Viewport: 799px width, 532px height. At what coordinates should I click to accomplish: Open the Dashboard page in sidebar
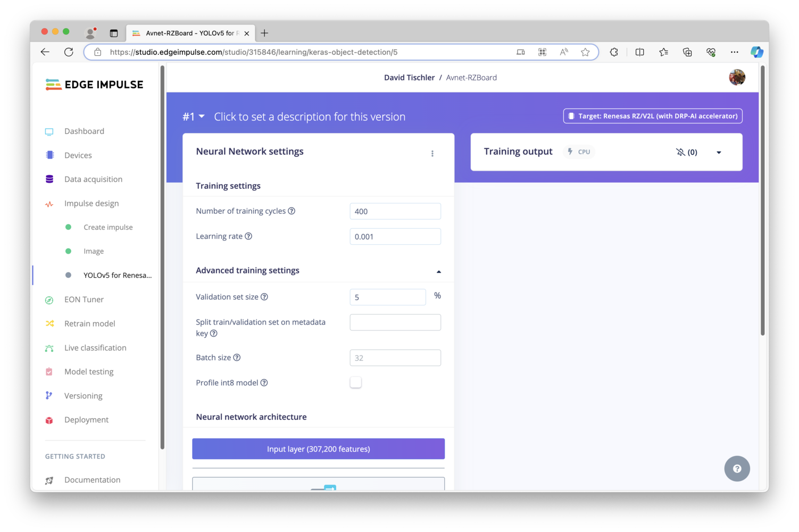tap(84, 131)
